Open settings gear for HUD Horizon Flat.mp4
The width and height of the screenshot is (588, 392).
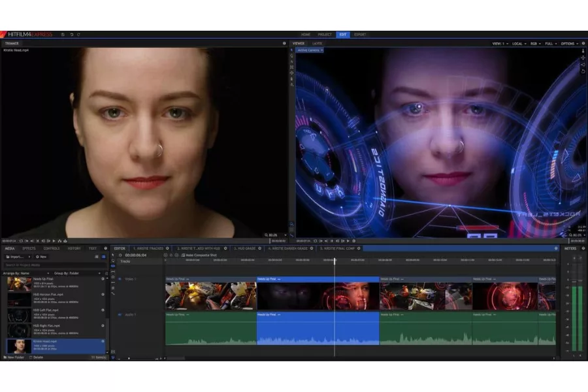103,295
